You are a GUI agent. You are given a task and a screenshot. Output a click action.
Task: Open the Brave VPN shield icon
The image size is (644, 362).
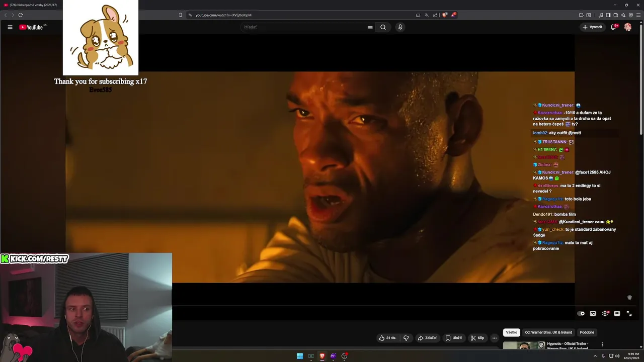coord(631,15)
